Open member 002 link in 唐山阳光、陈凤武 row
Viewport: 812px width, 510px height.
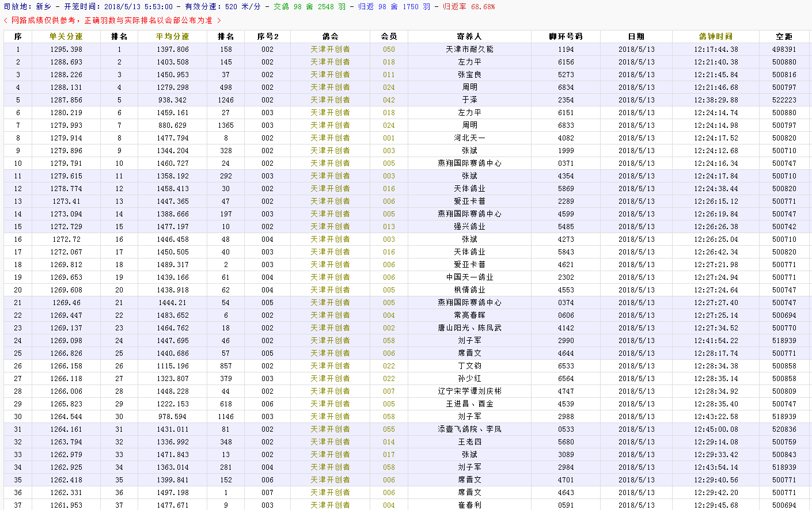(389, 328)
